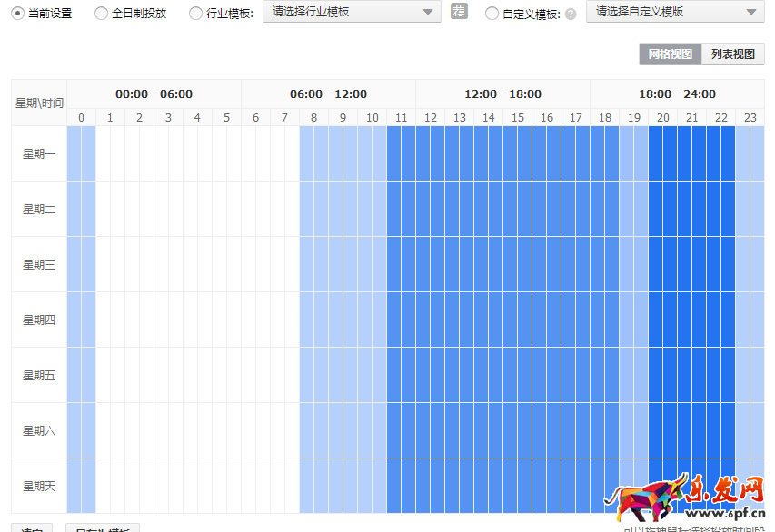Click the Sunday hour 23 grid cell
Viewport: 775px width, 532px height.
pos(750,486)
